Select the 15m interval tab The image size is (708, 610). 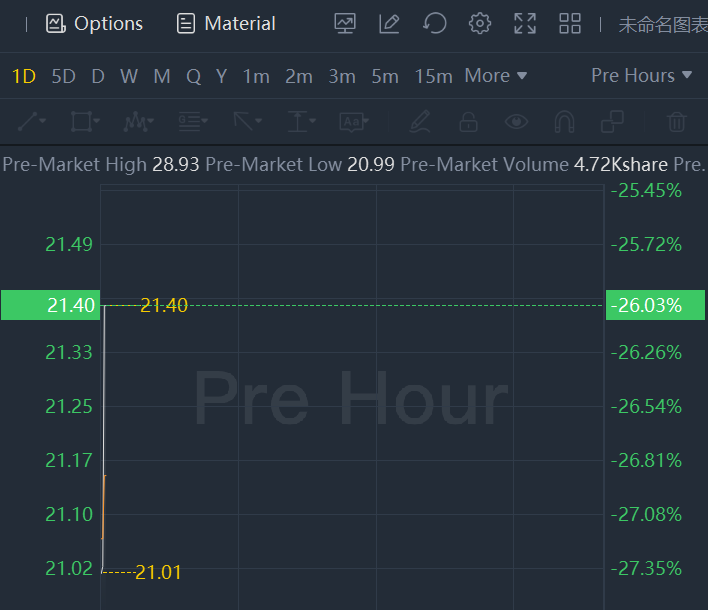433,76
